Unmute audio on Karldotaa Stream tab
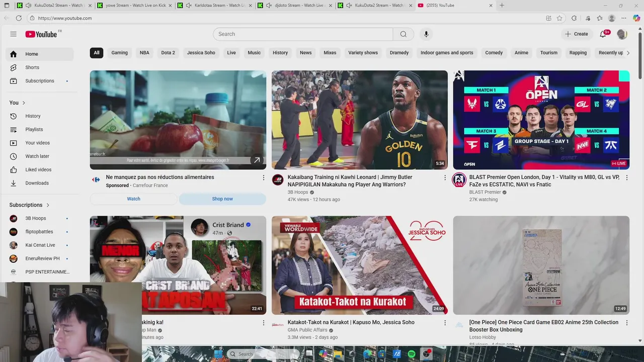Screen dimensions: 644x362 (x=189, y=6)
